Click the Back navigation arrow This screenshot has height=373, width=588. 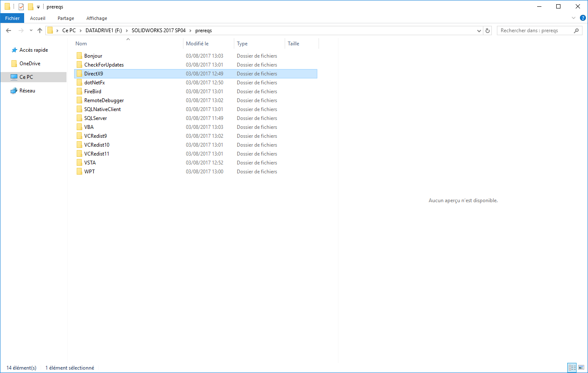[x=8, y=31]
